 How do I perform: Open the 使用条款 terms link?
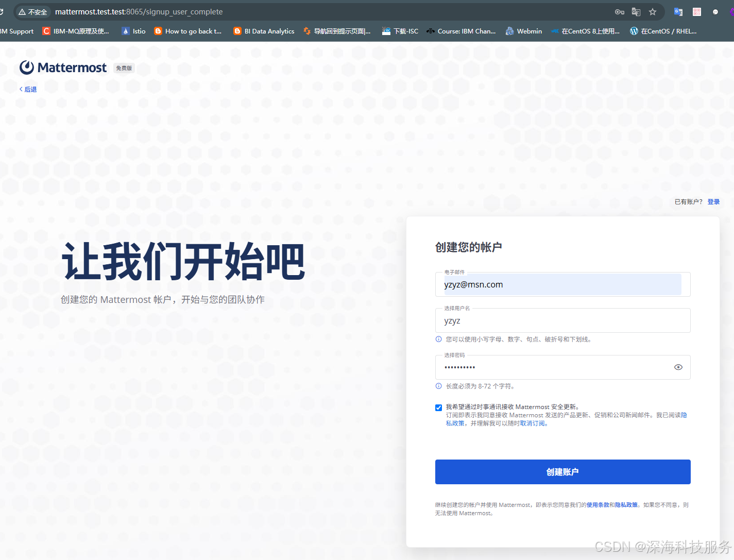tap(598, 505)
